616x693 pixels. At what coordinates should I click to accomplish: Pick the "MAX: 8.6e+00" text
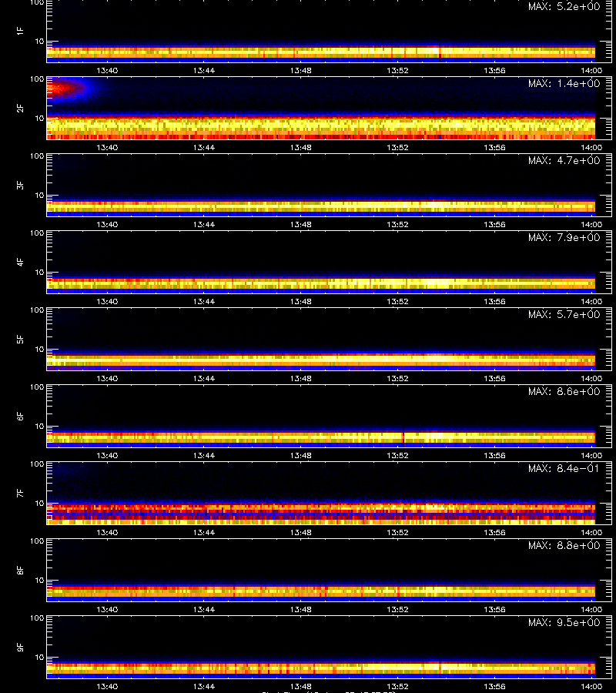pos(564,392)
